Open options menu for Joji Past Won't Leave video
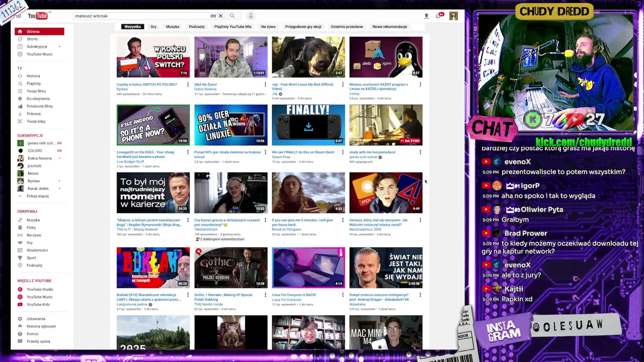Screen dimensions: 644x362 (x=343, y=84)
